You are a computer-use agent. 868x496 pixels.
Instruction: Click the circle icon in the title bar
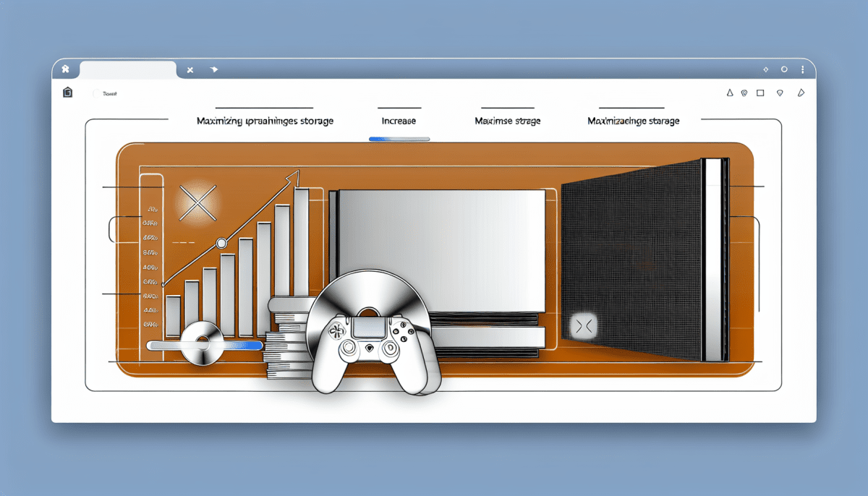pos(783,70)
